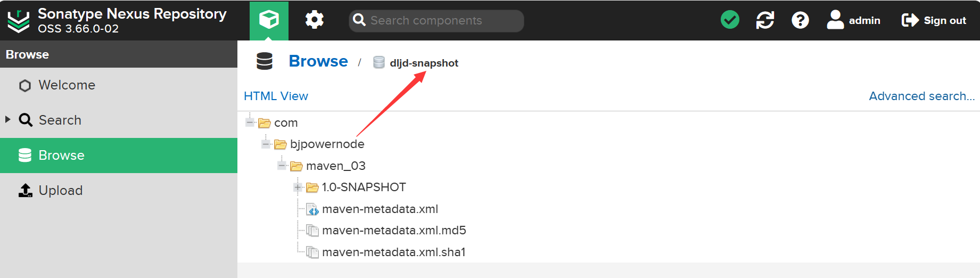This screenshot has height=278, width=980.
Task: Open the HTML View link
Action: (276, 96)
